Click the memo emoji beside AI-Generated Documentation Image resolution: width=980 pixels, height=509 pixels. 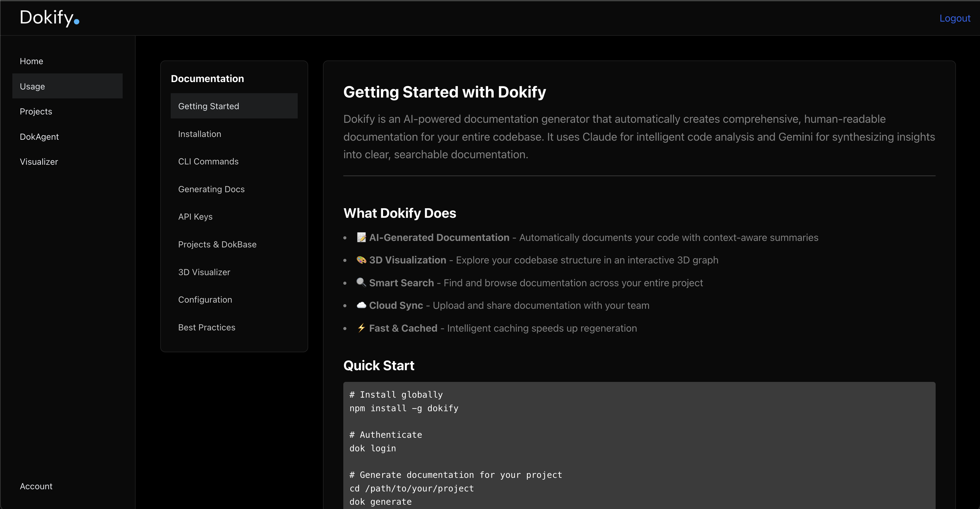[x=361, y=238]
